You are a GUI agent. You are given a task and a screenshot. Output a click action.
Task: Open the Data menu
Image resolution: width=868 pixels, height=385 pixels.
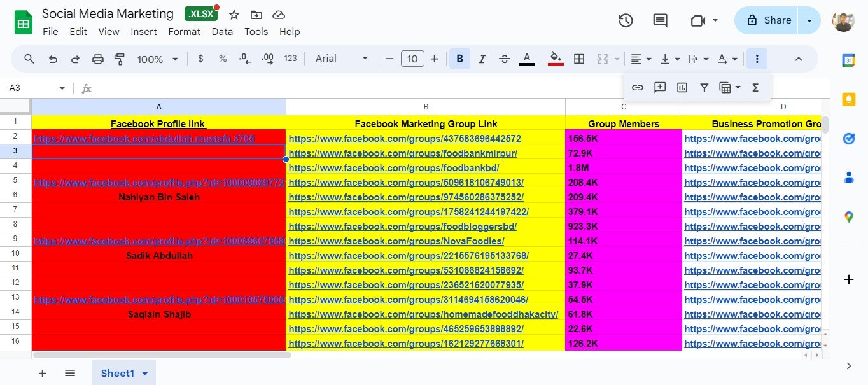click(x=222, y=32)
